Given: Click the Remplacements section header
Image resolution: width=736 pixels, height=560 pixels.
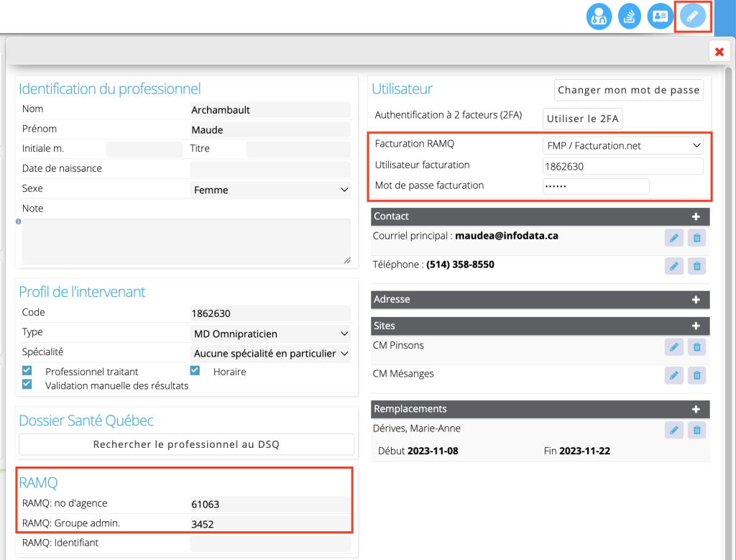Looking at the screenshot, I should (540, 409).
